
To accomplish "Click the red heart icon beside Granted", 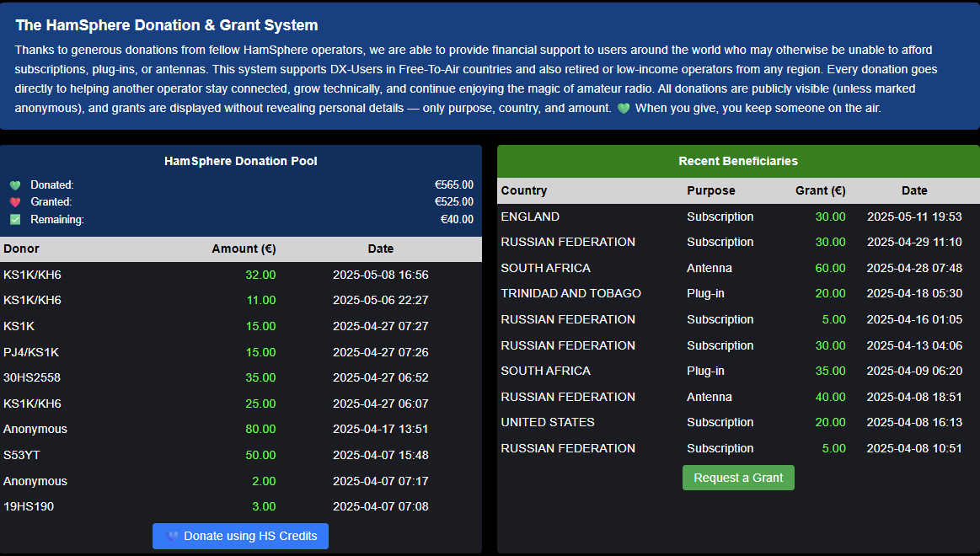I will point(15,202).
